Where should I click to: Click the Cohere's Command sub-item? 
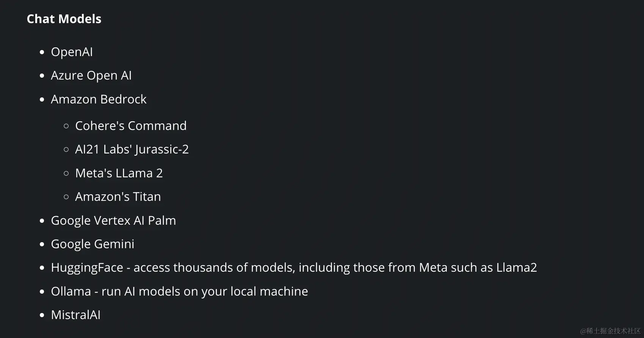coord(131,126)
